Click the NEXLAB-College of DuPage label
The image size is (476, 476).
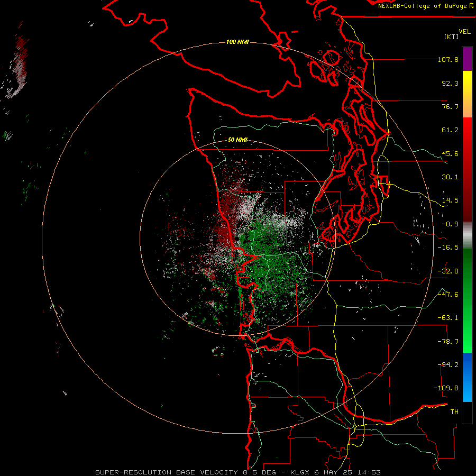(x=425, y=6)
